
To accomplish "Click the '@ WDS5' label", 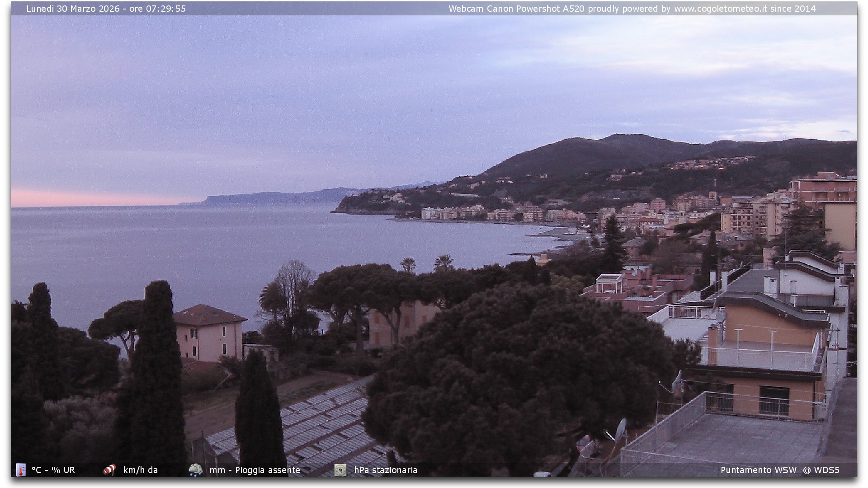I will [821, 470].
